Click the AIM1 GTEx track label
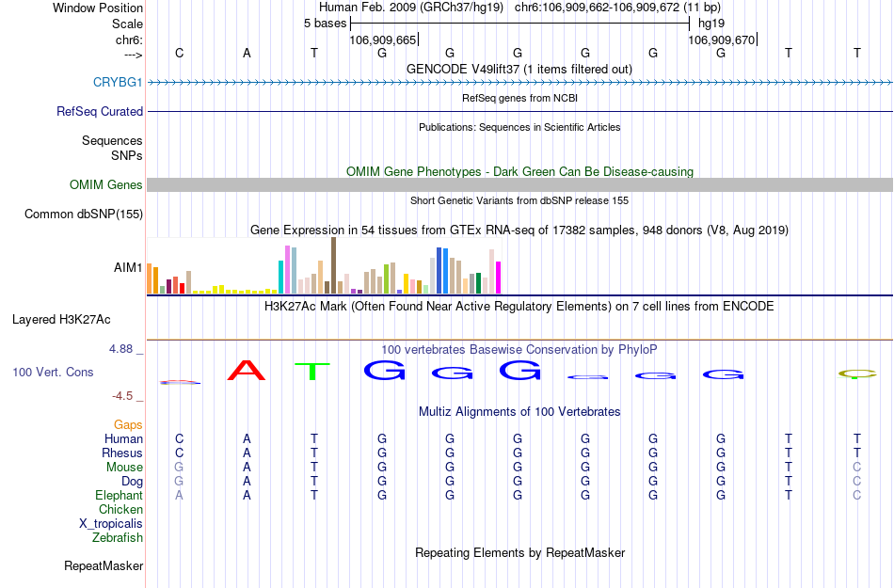The height and width of the screenshot is (588, 894). click(128, 268)
